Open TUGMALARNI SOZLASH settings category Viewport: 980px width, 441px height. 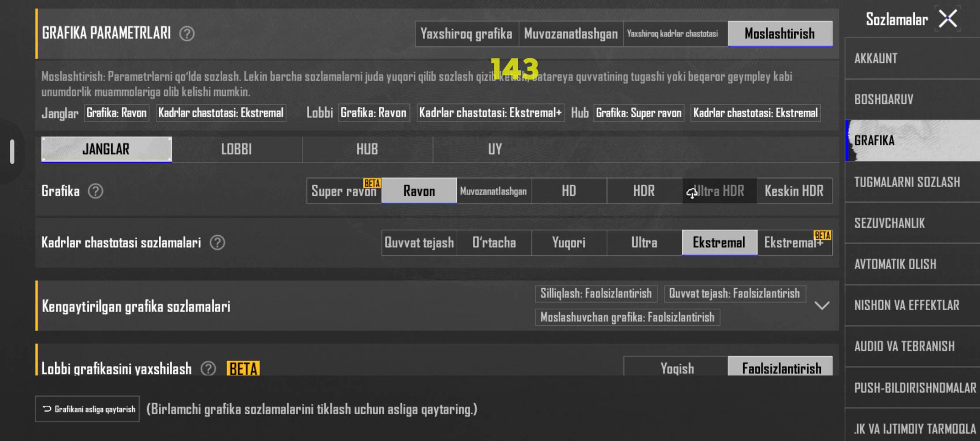coord(912,181)
